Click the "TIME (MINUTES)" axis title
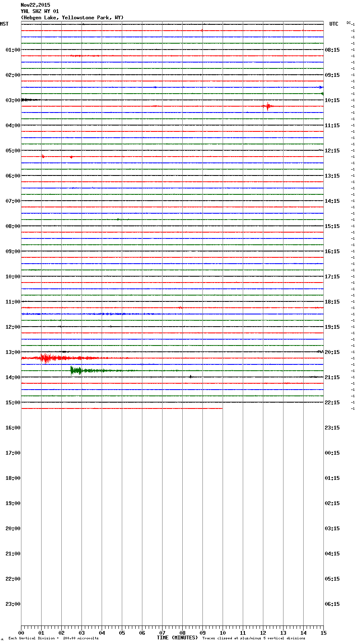Viewport: 357px width, 644px height. click(x=177, y=638)
